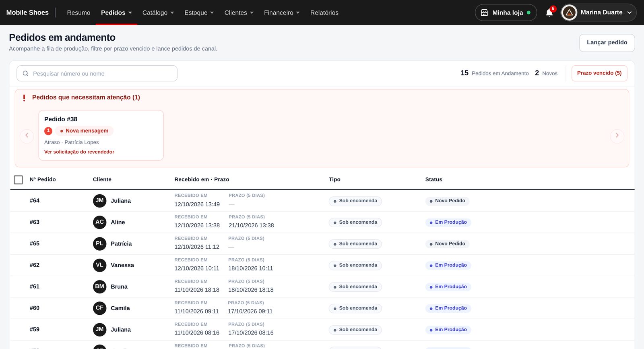Click the Nova mensagem tag

point(85,131)
